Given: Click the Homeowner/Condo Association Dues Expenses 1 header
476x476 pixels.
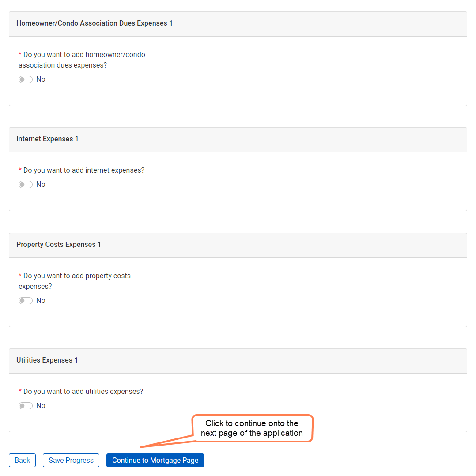Looking at the screenshot, I should 94,23.
